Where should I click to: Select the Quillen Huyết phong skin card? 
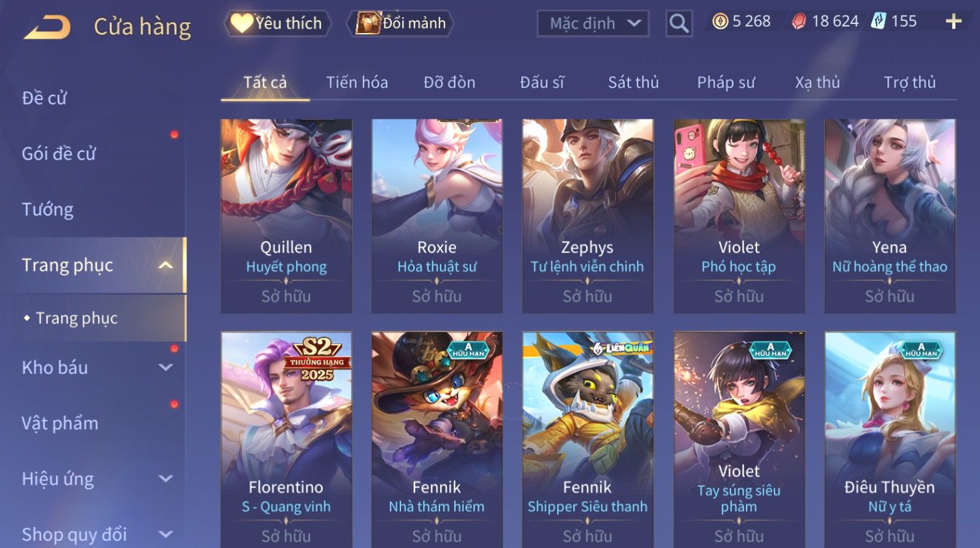(x=286, y=216)
